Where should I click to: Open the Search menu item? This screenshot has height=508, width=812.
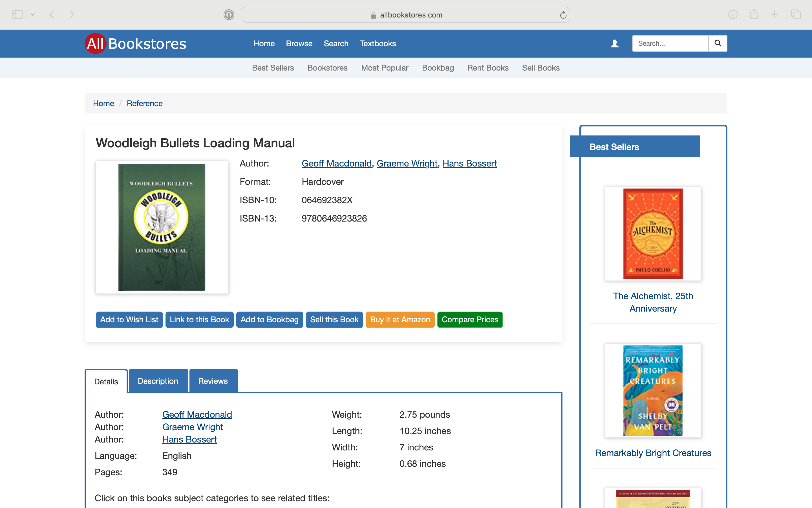[x=336, y=44]
